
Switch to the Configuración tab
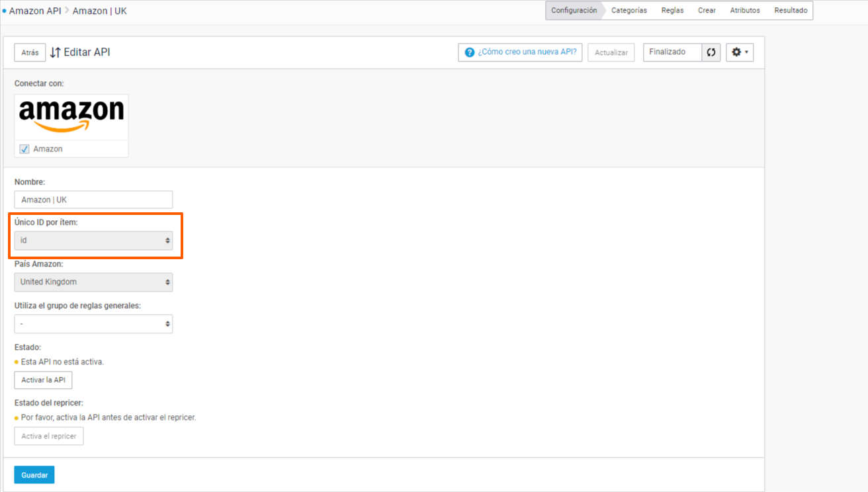574,11
